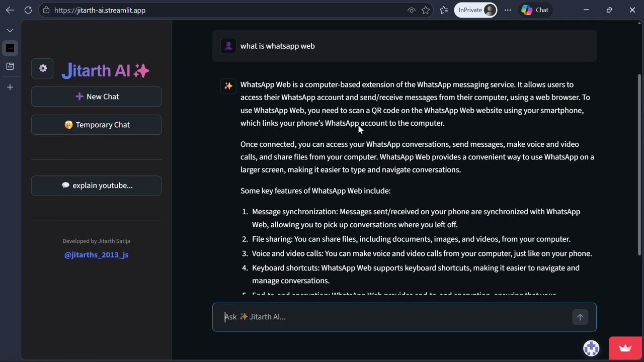Open the InPrivate profile menu
Screen dimensions: 644x362
[x=475, y=10]
